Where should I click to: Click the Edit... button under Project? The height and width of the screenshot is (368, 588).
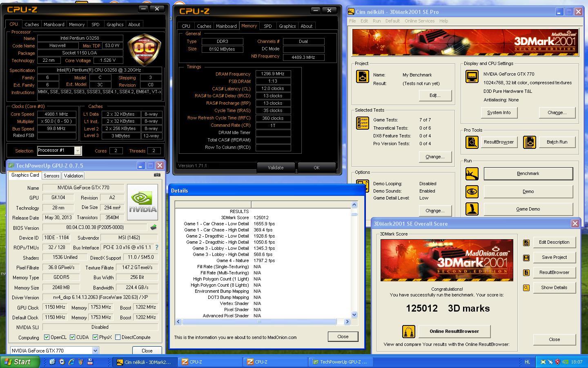coord(435,95)
